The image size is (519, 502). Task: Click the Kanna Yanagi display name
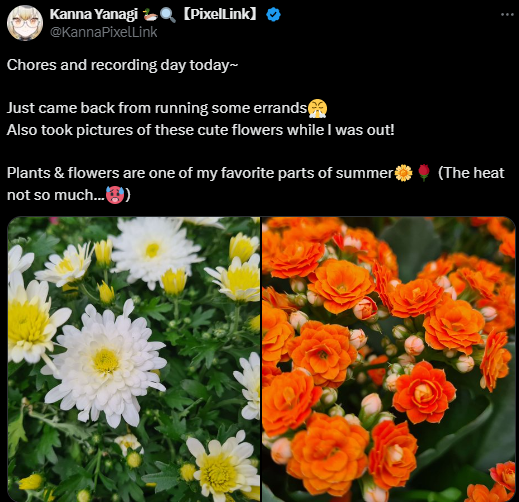[94, 14]
